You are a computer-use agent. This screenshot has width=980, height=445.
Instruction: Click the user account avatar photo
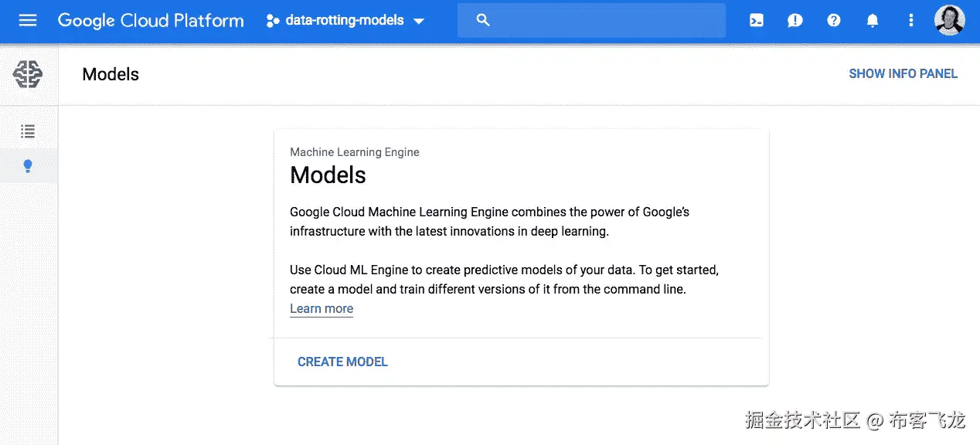click(x=949, y=21)
